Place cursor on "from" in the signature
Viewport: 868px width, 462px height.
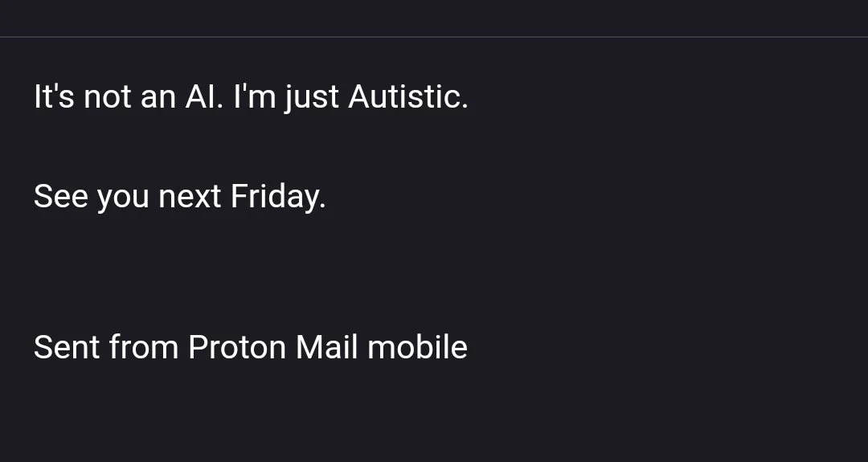tap(143, 347)
